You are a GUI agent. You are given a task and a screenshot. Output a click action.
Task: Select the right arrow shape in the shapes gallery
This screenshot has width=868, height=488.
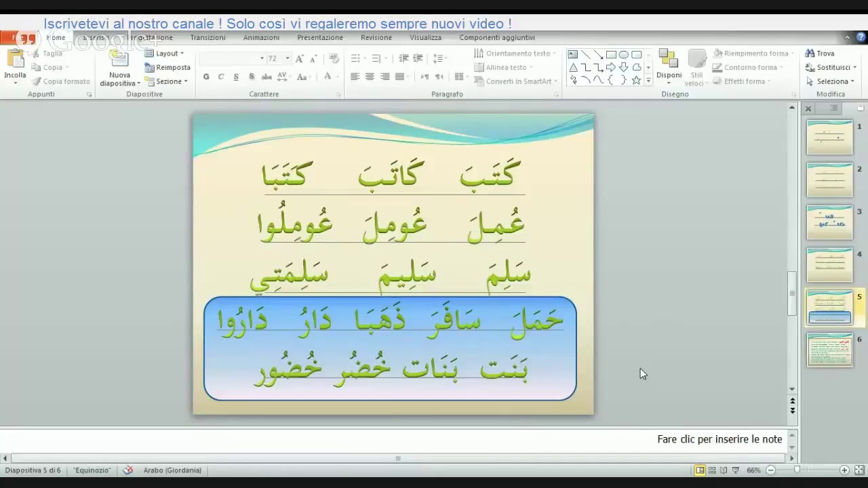pos(611,67)
